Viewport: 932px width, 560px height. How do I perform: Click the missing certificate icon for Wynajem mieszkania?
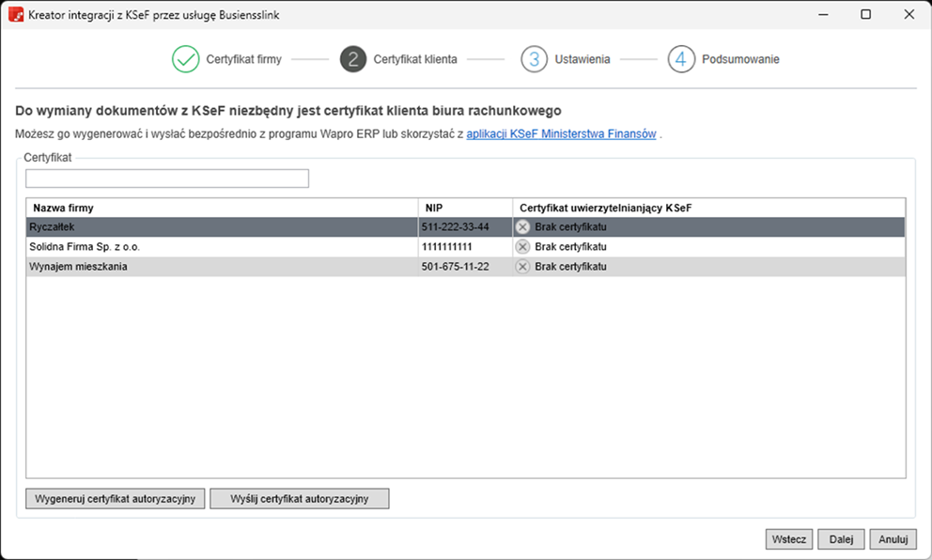522,267
